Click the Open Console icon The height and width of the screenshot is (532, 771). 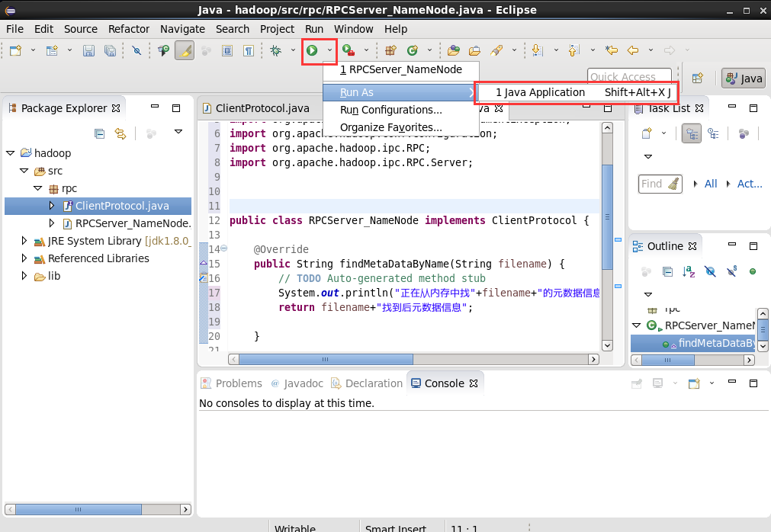tap(694, 383)
